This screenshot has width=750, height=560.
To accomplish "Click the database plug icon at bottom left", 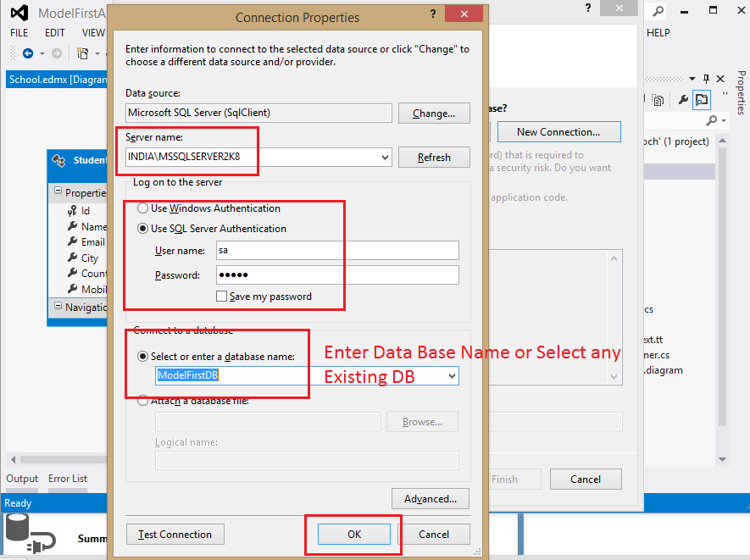I will coord(30,533).
